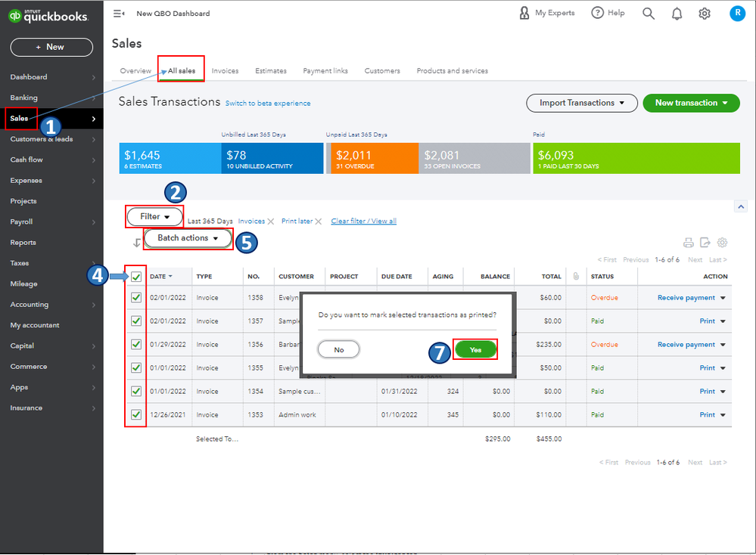The height and width of the screenshot is (555, 756).
Task: Open the search magnifier icon
Action: pyautogui.click(x=649, y=14)
